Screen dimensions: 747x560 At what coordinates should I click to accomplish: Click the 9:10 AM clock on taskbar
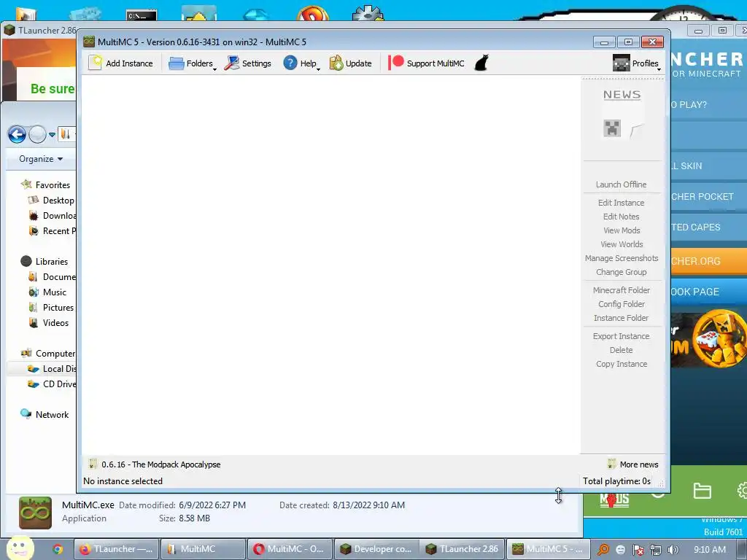click(710, 550)
